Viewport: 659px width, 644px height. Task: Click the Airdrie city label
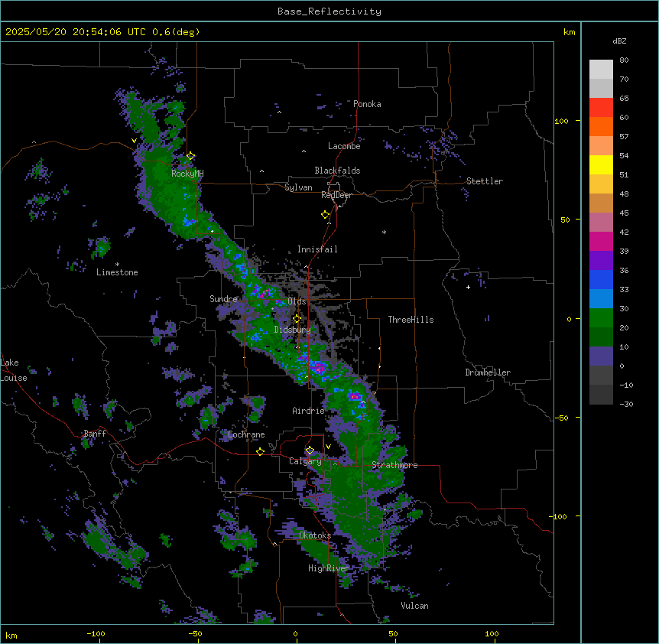pyautogui.click(x=308, y=411)
